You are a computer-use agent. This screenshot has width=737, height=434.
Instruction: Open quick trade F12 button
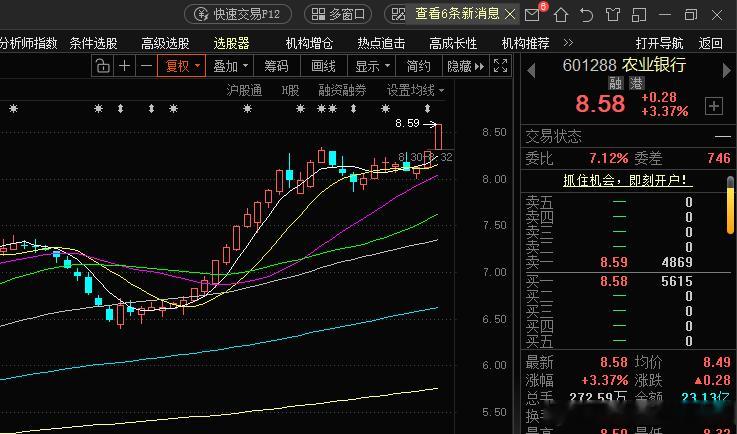tap(238, 14)
